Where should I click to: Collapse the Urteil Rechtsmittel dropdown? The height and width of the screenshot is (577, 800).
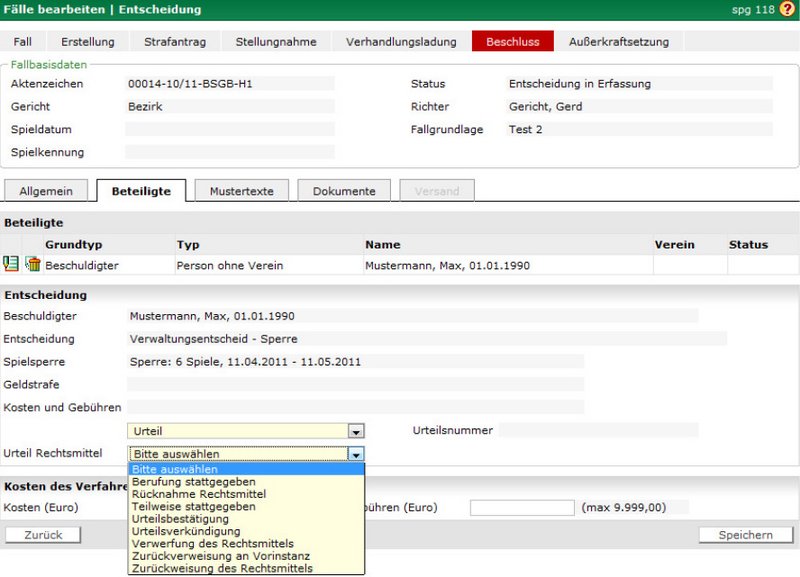tap(355, 454)
